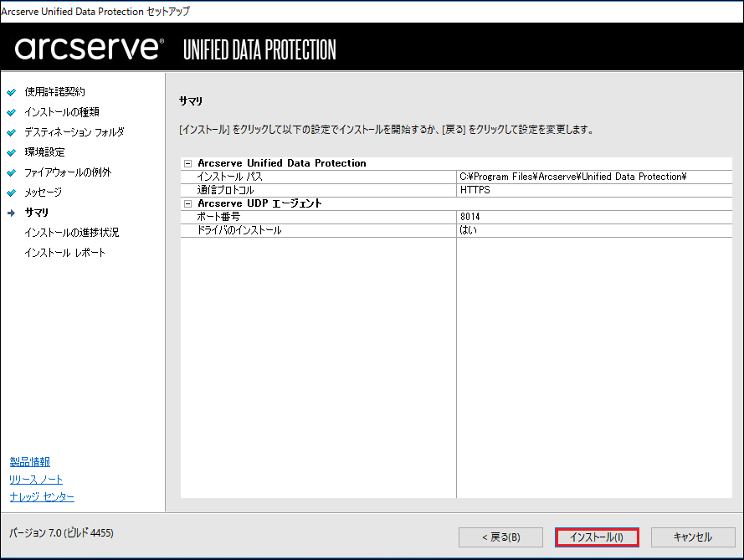The height and width of the screenshot is (560, 744).
Task: Select the 環境設定 step
Action: coord(44,152)
